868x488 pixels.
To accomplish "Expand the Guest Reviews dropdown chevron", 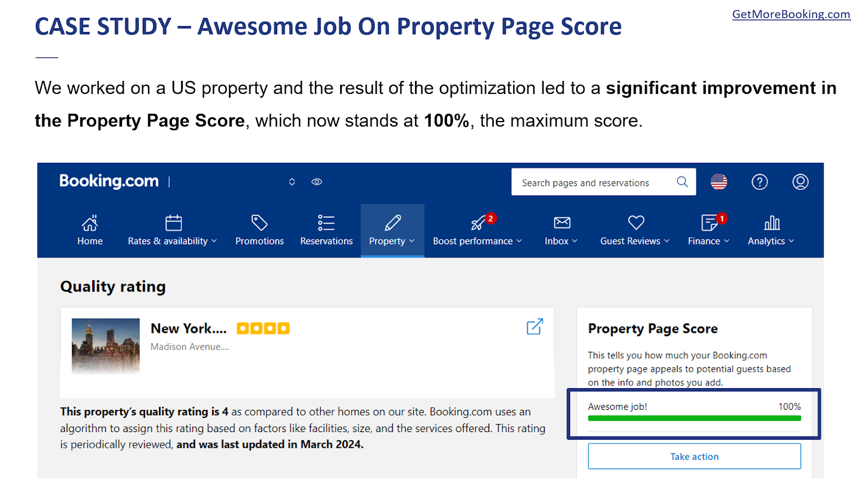I will click(x=667, y=241).
